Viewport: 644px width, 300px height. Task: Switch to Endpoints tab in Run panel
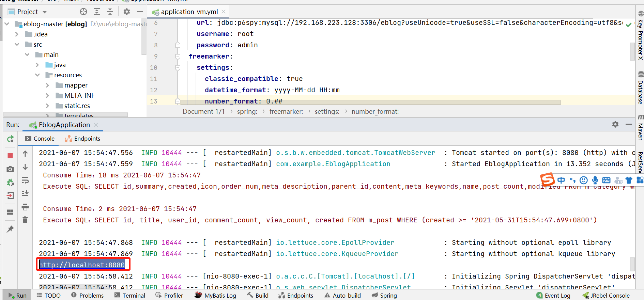(x=82, y=139)
